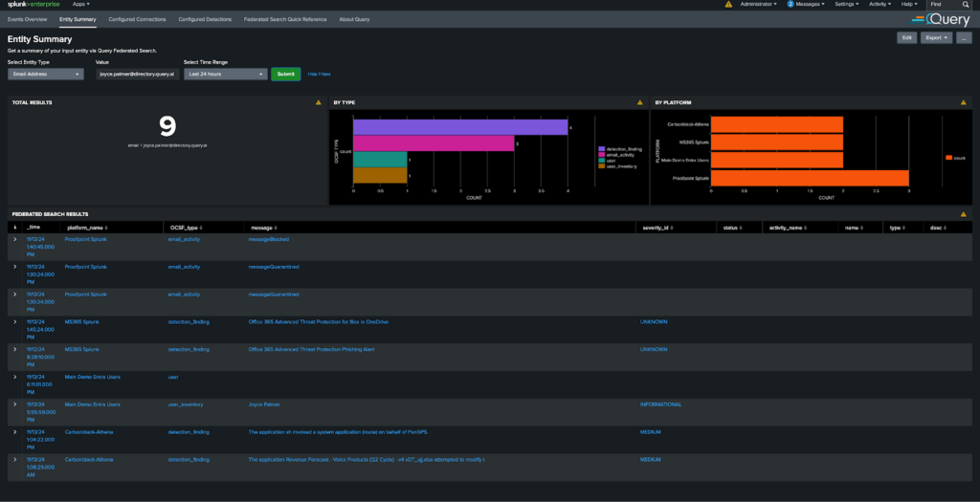Click the user OCSF_type cell

(174, 377)
